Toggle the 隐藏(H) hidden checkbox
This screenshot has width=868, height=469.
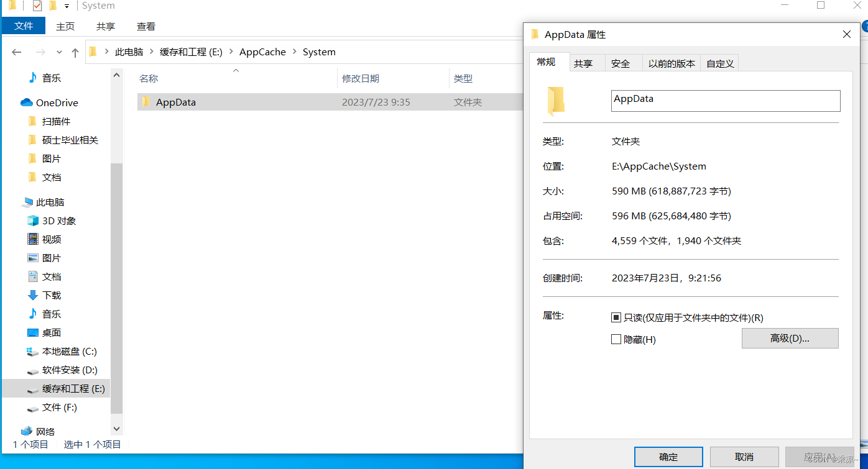[616, 339]
